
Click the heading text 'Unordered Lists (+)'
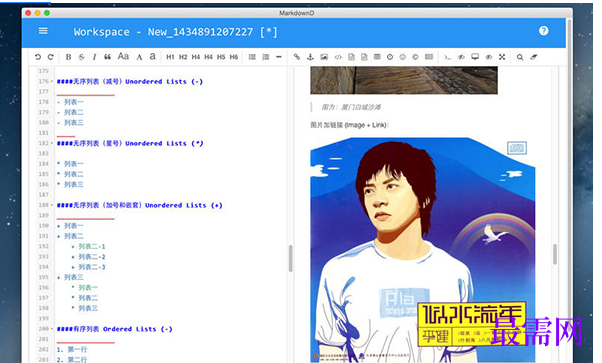pos(184,205)
